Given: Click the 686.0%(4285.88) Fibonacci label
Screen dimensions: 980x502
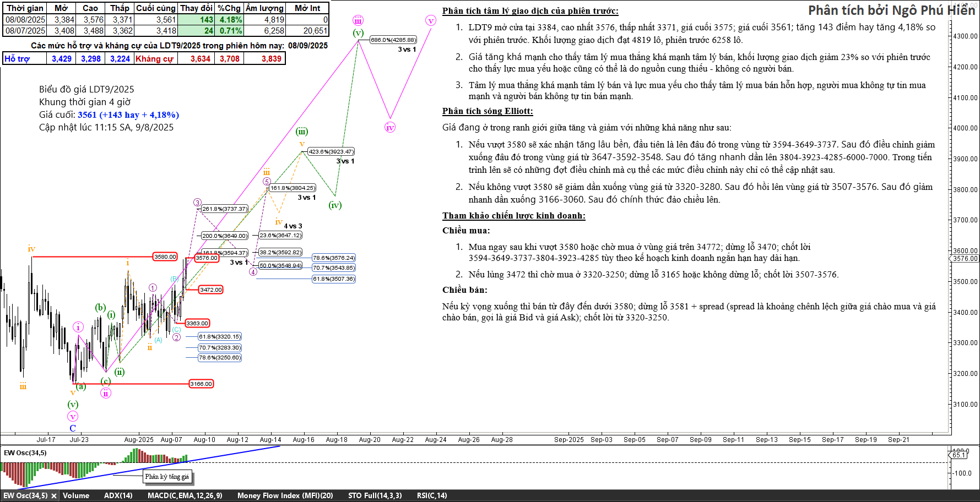Looking at the screenshot, I should 393,40.
